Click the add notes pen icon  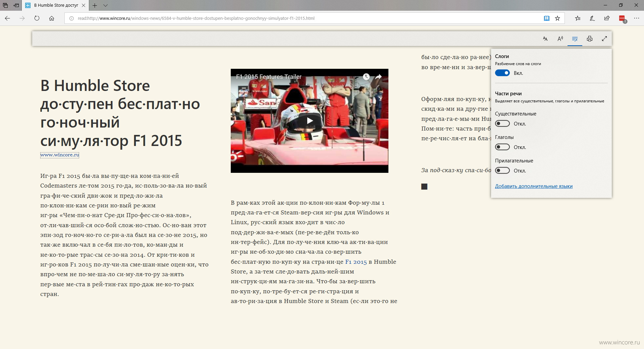pos(592,18)
